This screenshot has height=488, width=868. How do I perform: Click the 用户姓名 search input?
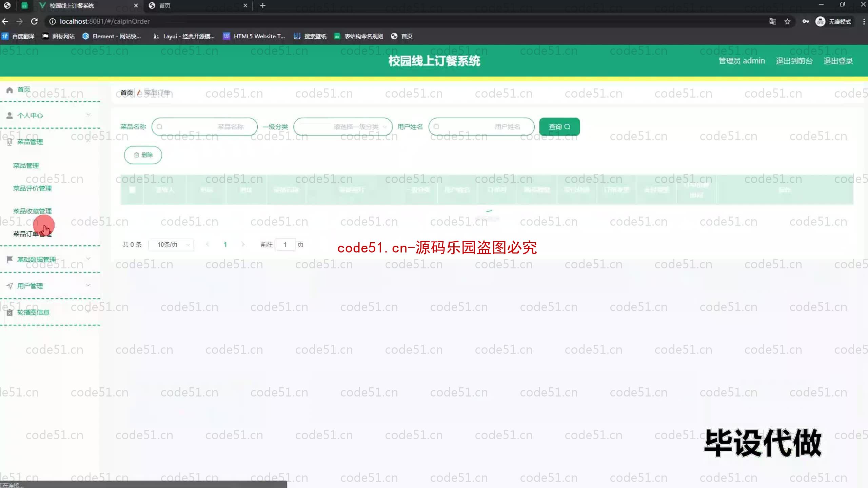481,127
